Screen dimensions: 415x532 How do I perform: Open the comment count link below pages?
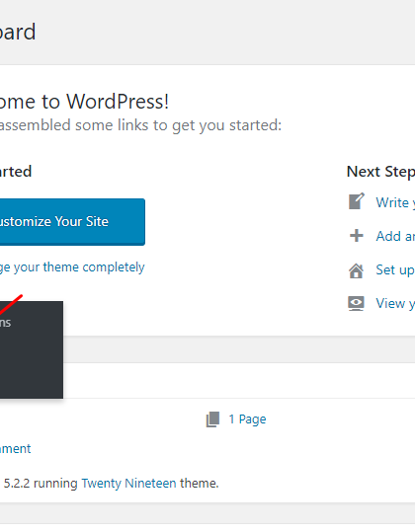coord(15,449)
